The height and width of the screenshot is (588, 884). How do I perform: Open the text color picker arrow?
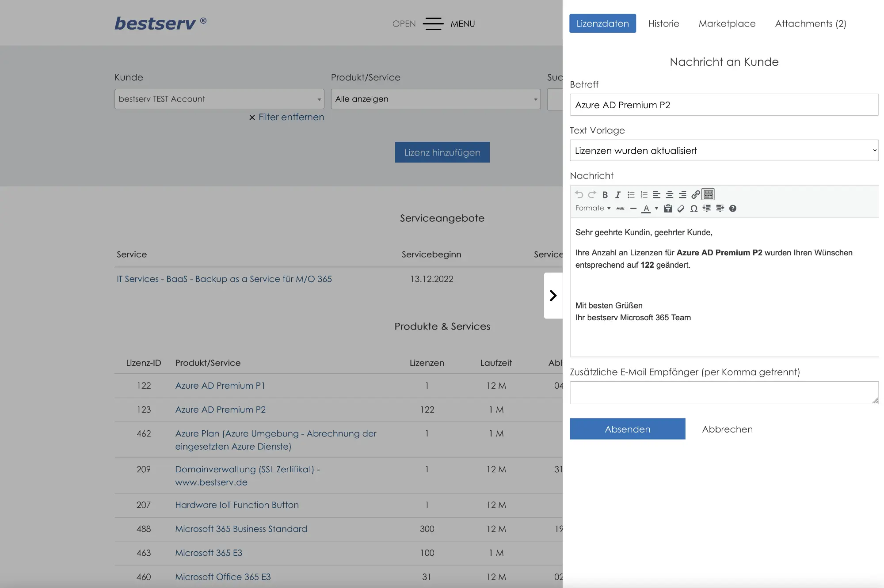656,209
